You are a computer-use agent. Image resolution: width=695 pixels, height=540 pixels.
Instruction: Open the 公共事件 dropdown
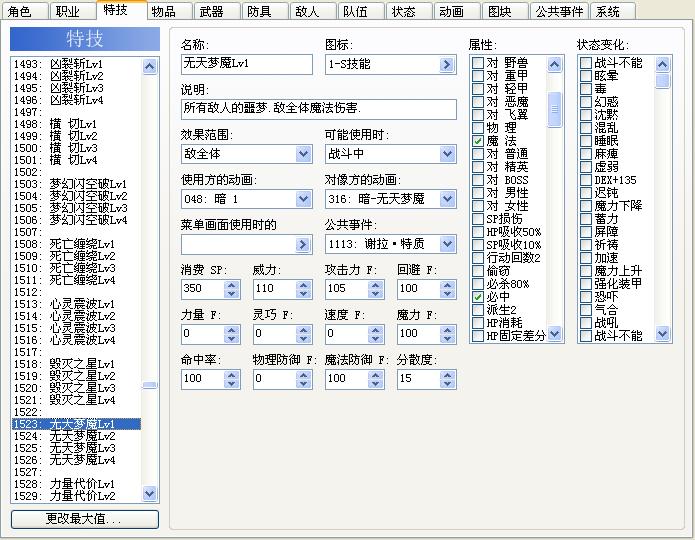447,244
